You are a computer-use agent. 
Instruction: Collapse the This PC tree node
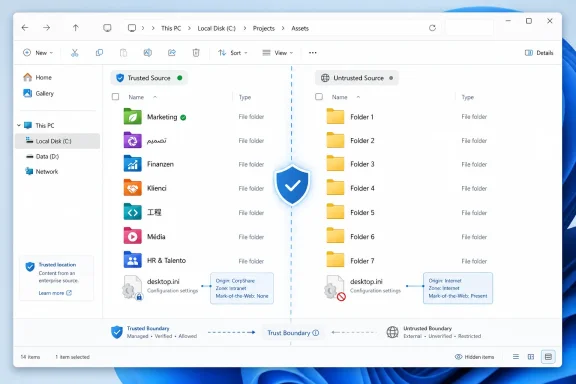(19, 125)
